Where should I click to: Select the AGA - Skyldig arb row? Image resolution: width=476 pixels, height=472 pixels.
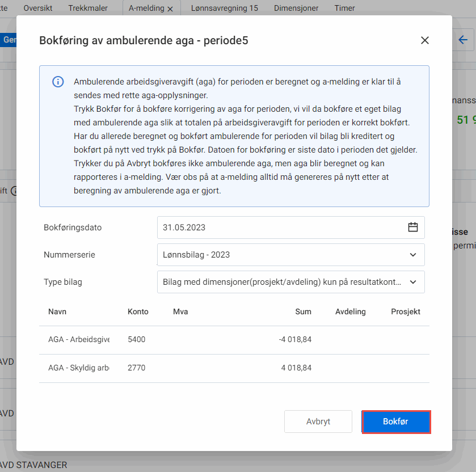click(x=78, y=368)
